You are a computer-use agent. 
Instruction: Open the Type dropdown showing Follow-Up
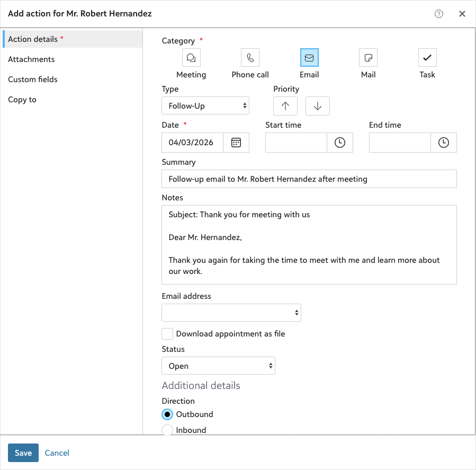(x=205, y=106)
